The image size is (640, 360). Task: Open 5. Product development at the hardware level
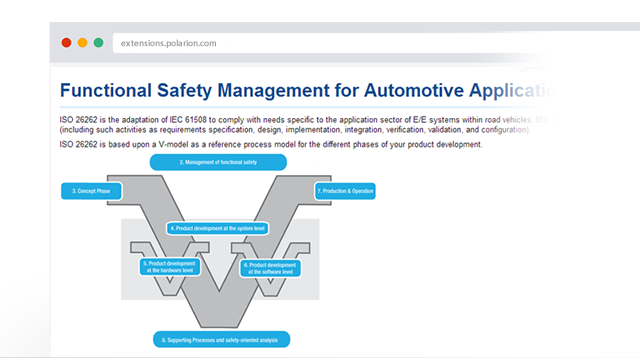(x=170, y=267)
